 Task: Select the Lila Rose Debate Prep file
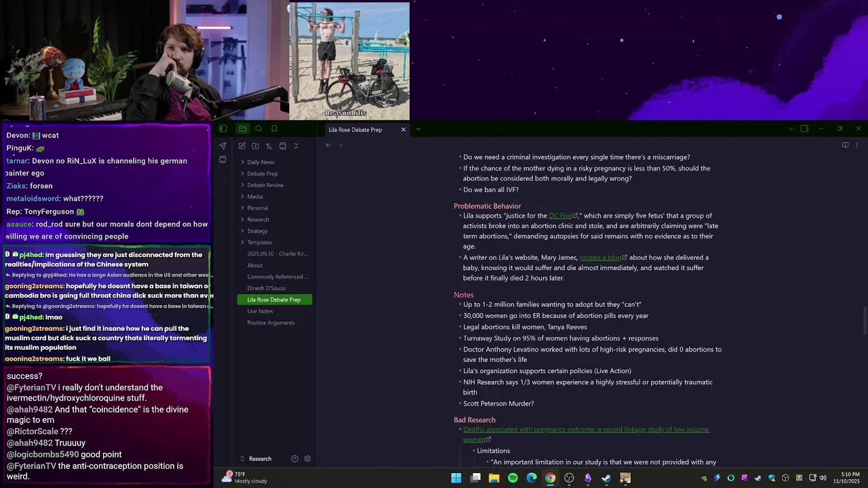(275, 300)
